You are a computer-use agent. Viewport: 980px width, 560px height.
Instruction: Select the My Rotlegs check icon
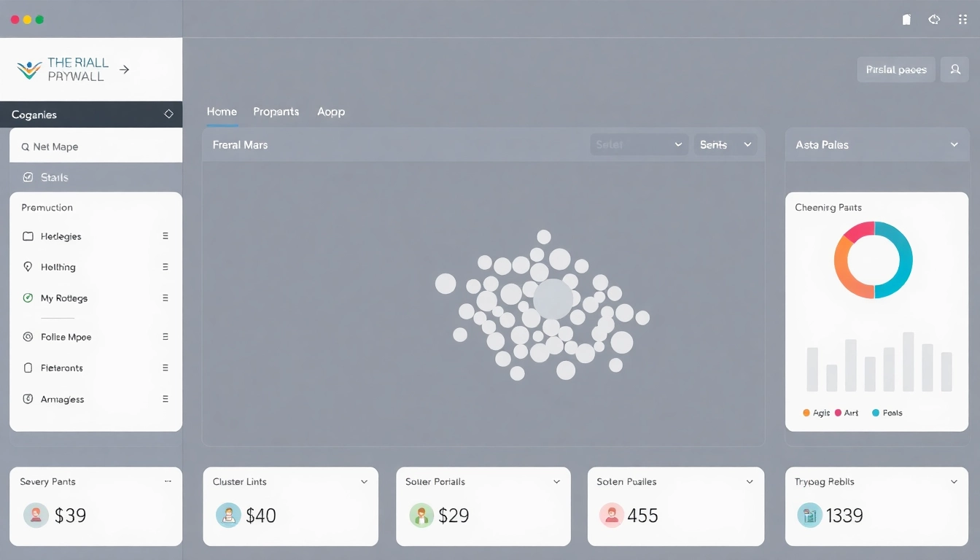click(27, 297)
